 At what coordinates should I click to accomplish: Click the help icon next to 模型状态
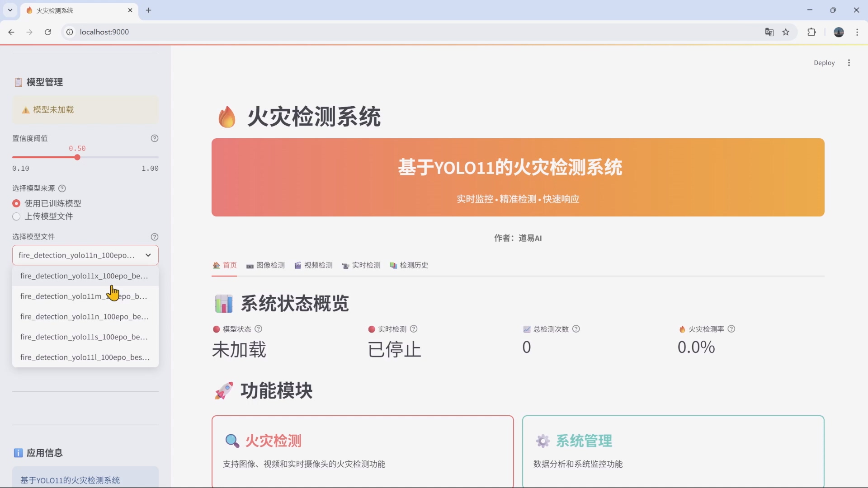point(258,329)
